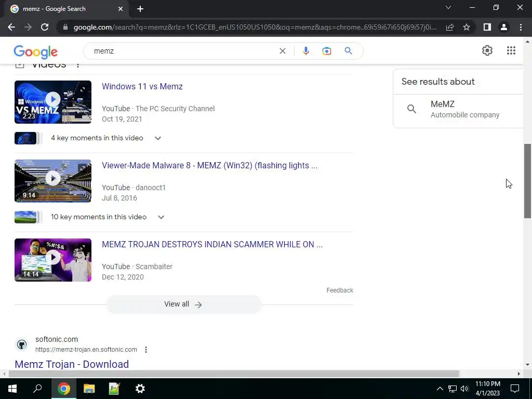The height and width of the screenshot is (399, 532).
Task: Open the green notepad app in taskbar
Action: [114, 389]
